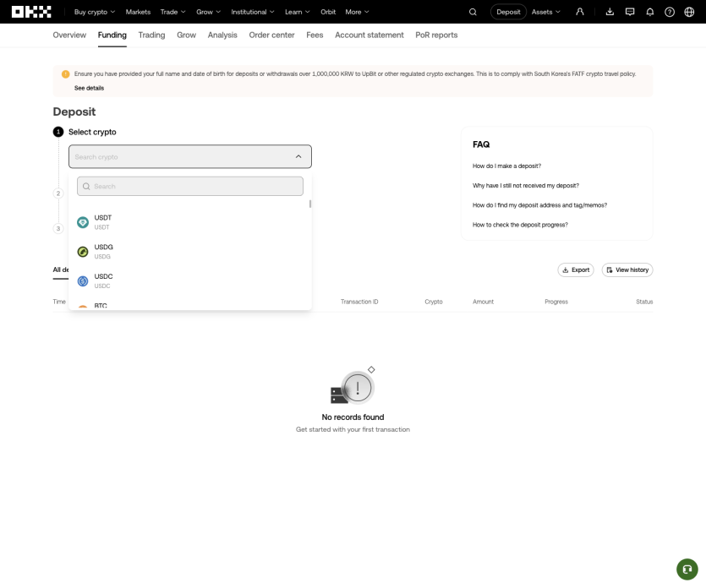The image size is (706, 588).
Task: Switch to the Fees tab
Action: pyautogui.click(x=315, y=35)
